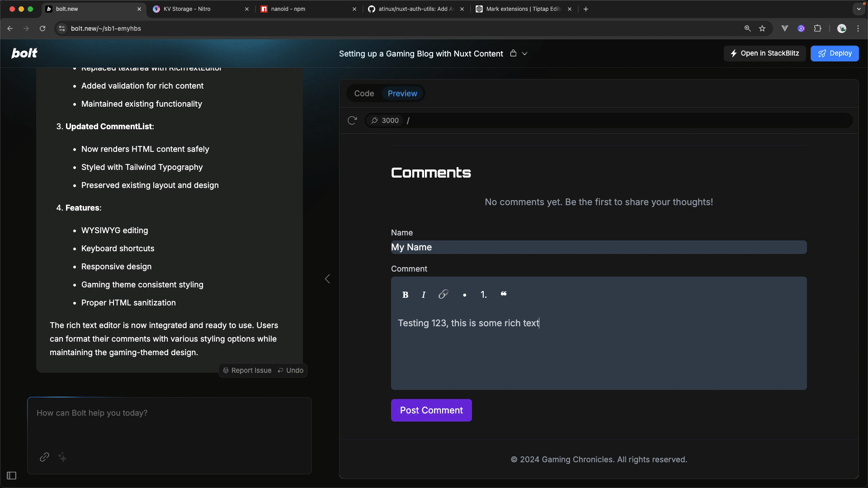Open the port 3000 selector
This screenshot has width=868, height=488.
click(385, 120)
